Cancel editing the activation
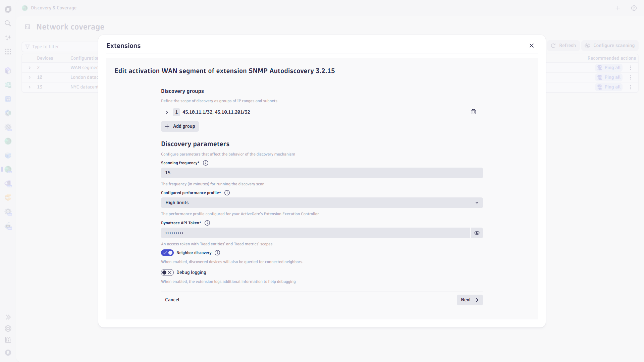Image resolution: width=644 pixels, height=362 pixels. tap(172, 300)
